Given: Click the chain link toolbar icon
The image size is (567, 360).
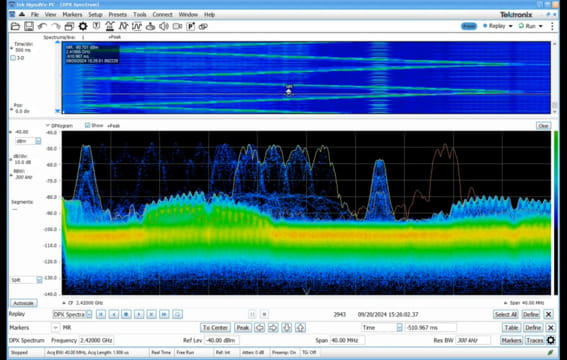Looking at the screenshot, I should (203, 26).
